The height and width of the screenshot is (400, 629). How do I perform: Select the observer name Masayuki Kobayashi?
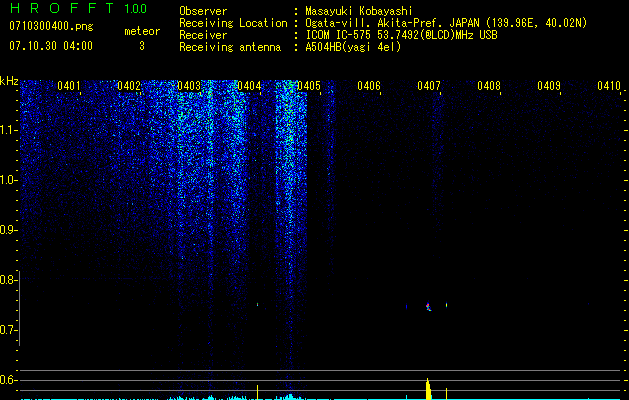(359, 11)
